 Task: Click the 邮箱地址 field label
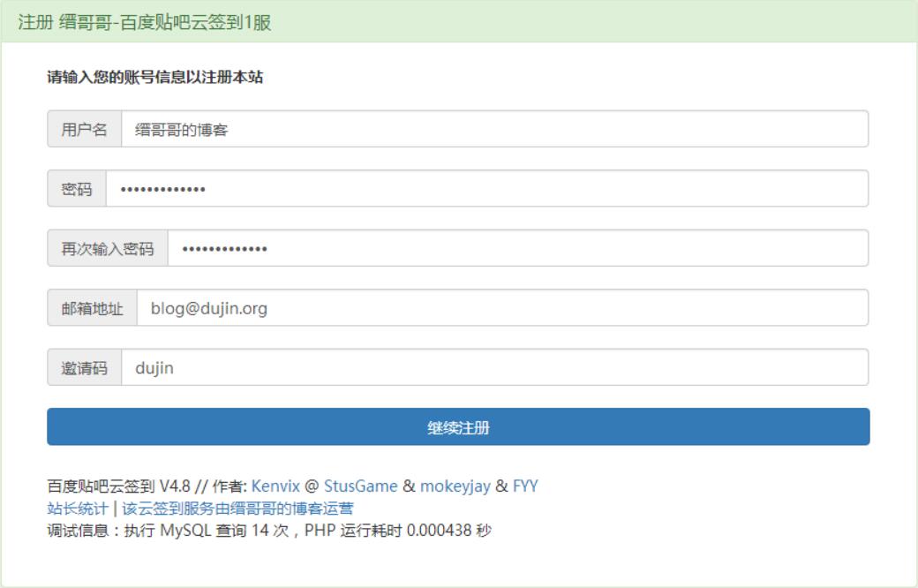[92, 308]
